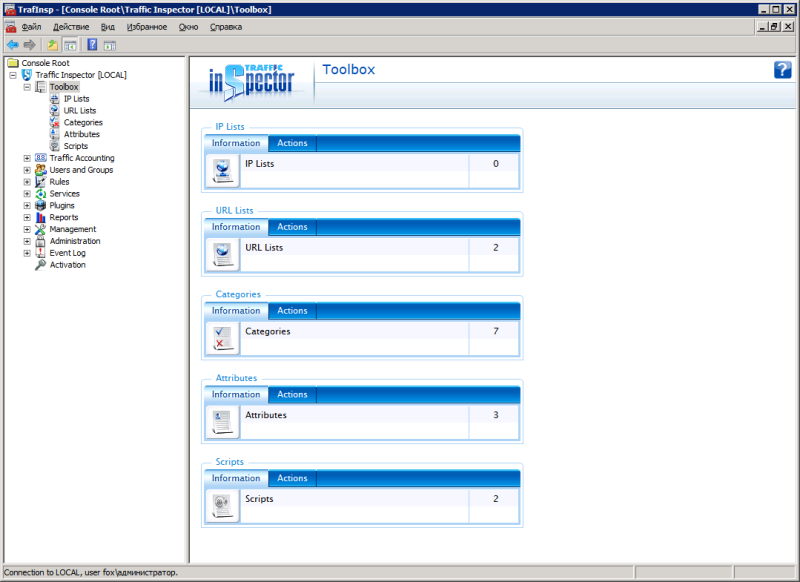Click the Rules tree icon
This screenshot has height=582, width=800.
pos(40,182)
